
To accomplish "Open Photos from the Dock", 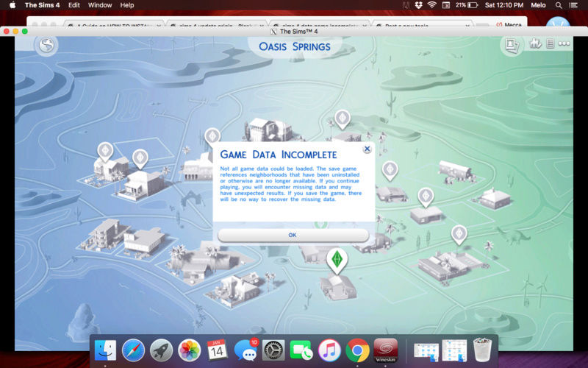I will (190, 350).
